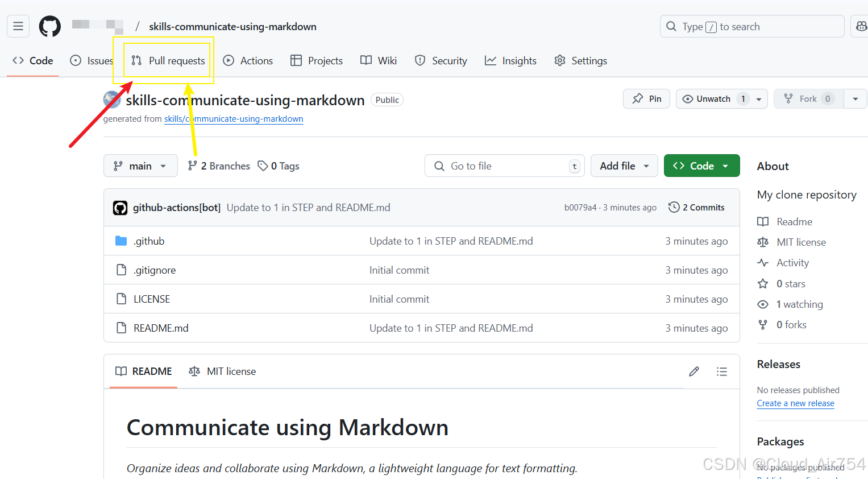Expand the Unwatch notification options arrow
Image resolution: width=868 pixels, height=479 pixels.
(x=759, y=99)
